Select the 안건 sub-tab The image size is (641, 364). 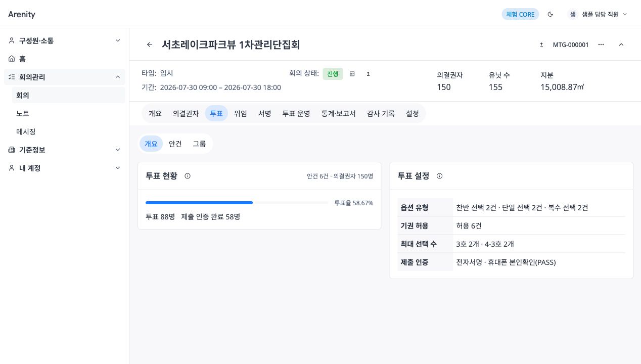175,144
